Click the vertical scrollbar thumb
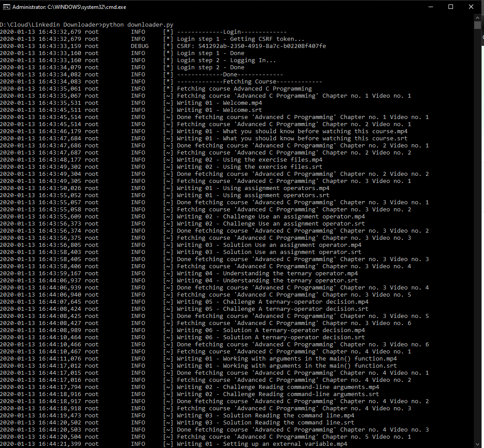Image resolution: width=484 pixels, height=448 pixels. click(x=477, y=25)
